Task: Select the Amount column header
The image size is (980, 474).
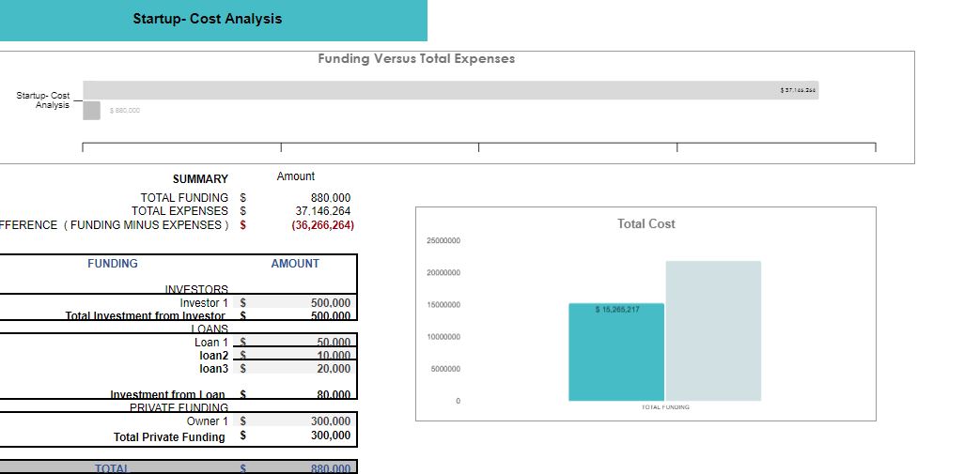Action: pyautogui.click(x=296, y=176)
